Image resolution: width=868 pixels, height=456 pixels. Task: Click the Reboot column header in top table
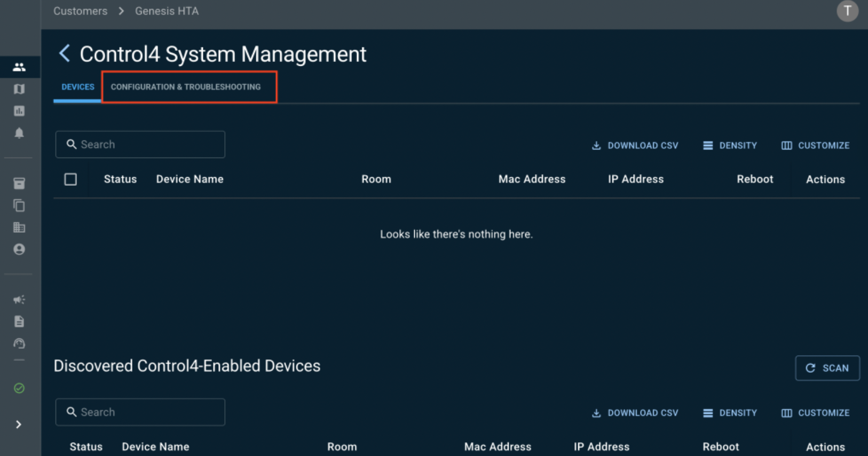coord(755,179)
